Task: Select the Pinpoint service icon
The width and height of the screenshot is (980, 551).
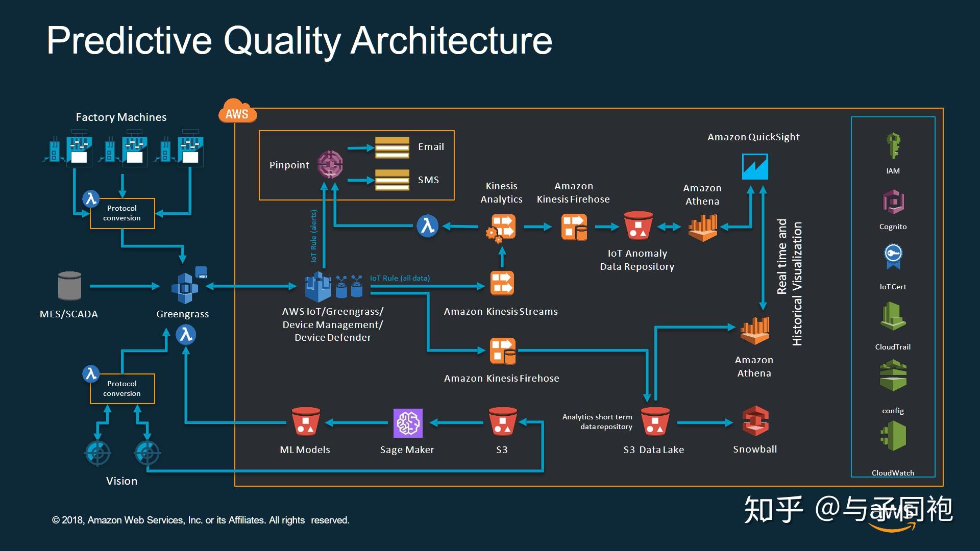Action: pos(330,164)
